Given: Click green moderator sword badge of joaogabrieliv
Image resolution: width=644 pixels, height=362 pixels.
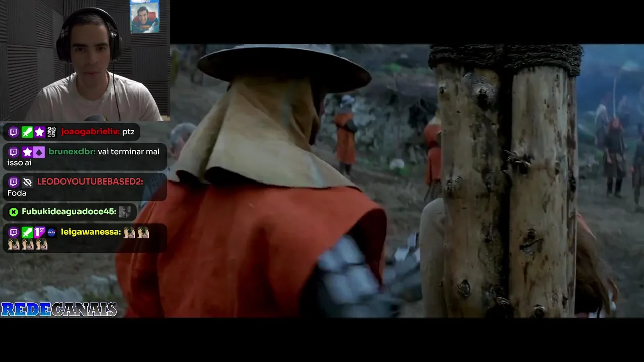Looking at the screenshot, I should point(27,132).
